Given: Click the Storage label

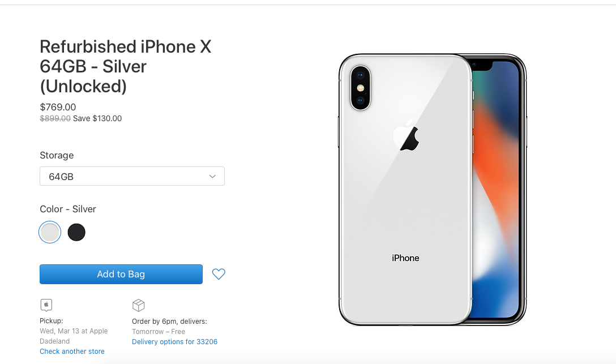Looking at the screenshot, I should pos(57,155).
